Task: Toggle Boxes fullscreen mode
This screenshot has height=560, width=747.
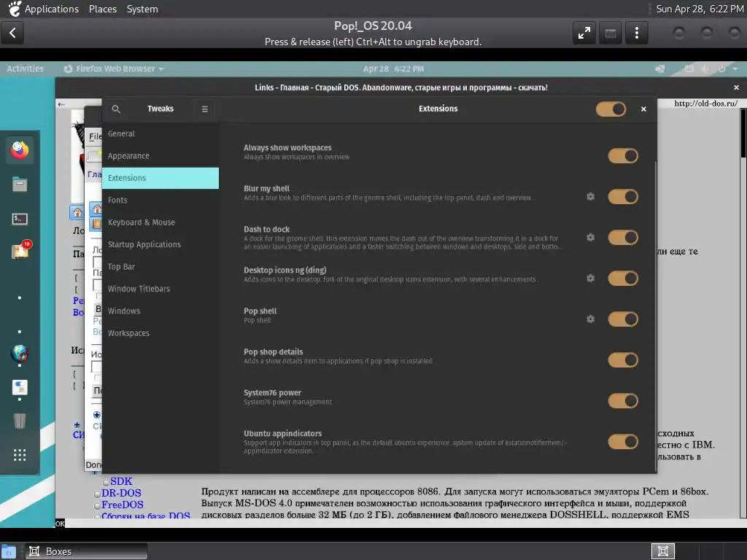Action: pos(584,33)
